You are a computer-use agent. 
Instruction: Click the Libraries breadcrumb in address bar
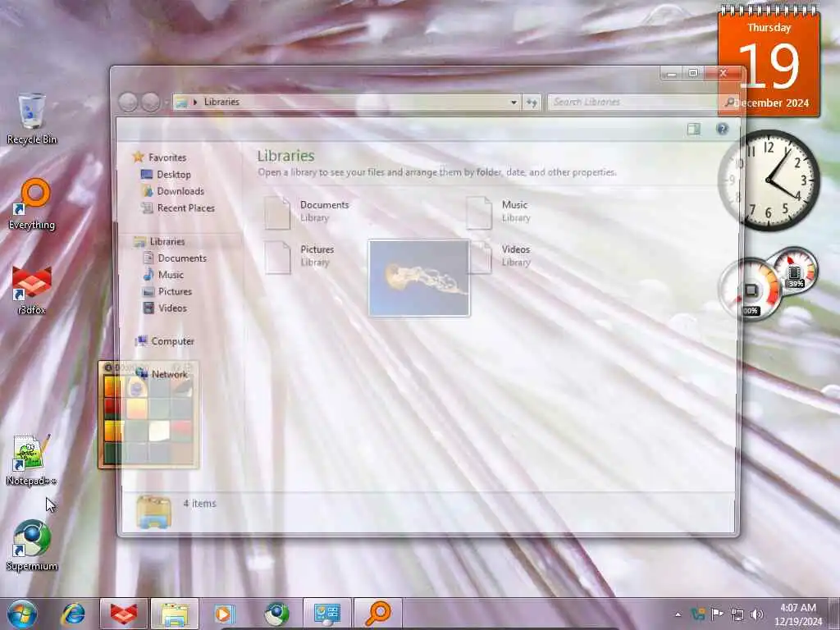pos(221,102)
